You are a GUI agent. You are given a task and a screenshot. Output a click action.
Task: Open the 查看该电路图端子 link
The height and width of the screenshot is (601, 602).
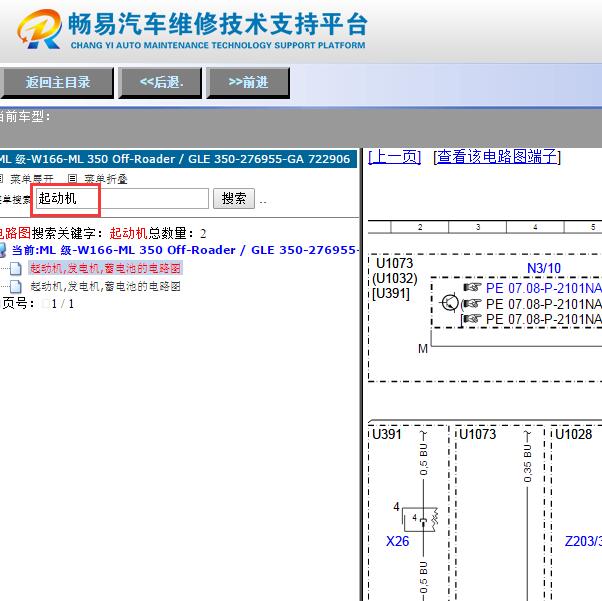coord(497,157)
